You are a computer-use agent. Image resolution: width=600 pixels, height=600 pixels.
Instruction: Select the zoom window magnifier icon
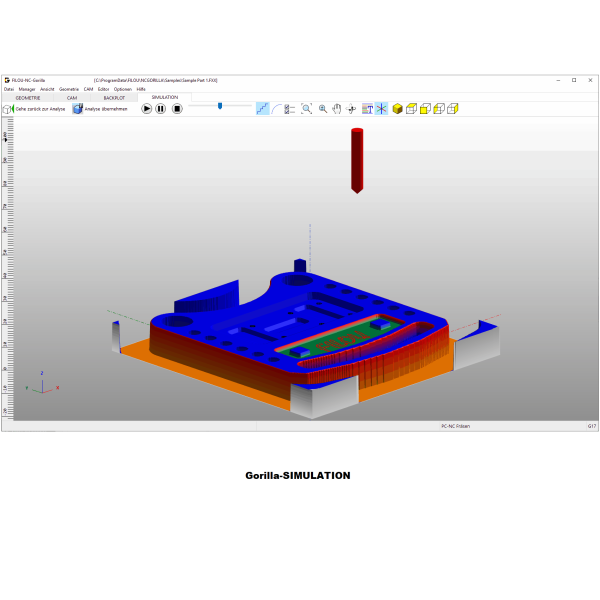tap(306, 108)
